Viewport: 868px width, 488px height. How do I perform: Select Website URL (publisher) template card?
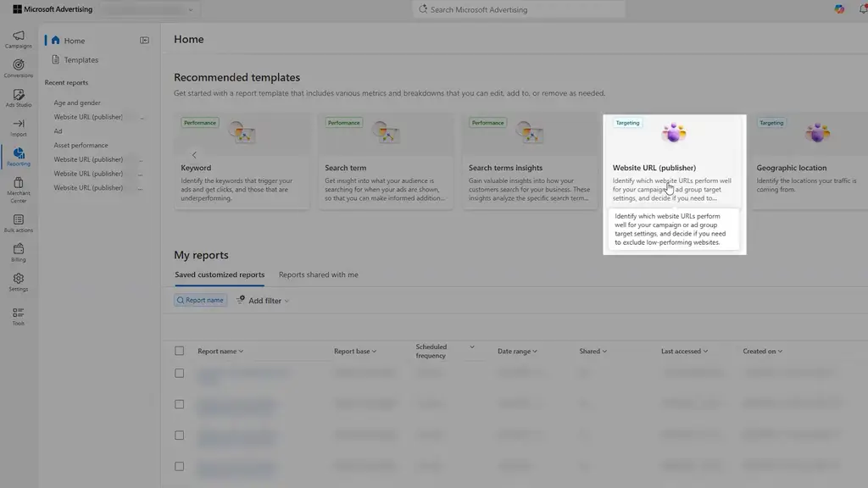pos(674,161)
